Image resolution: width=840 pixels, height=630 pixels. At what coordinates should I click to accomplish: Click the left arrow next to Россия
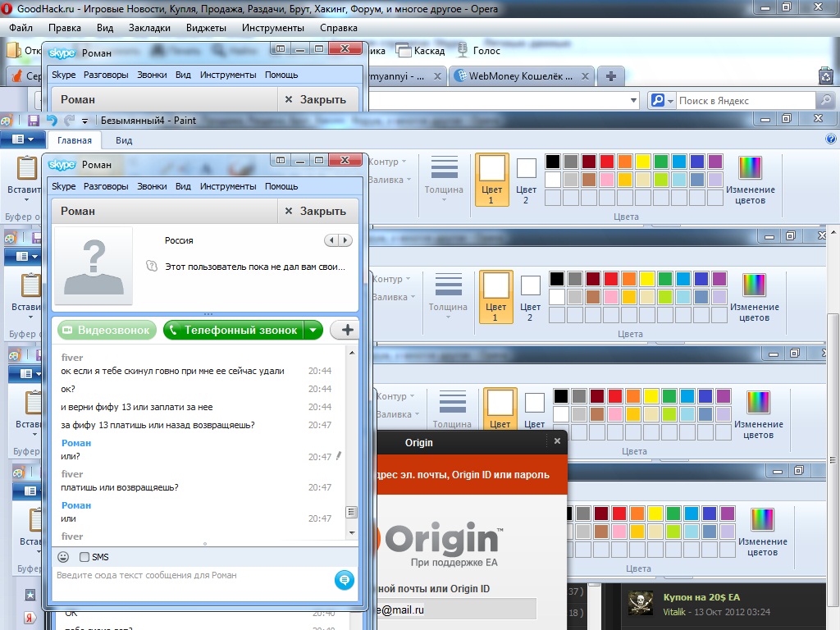click(x=331, y=240)
